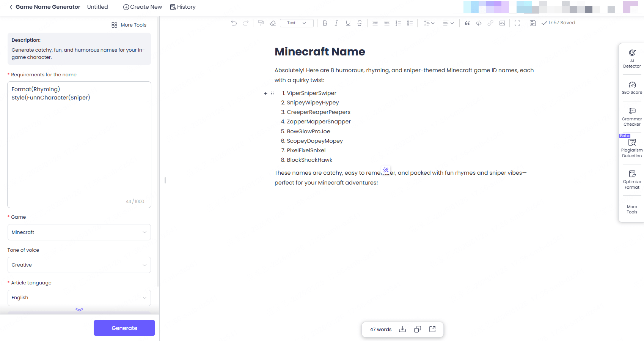
Task: Click the panel resize divider handle
Action: click(x=165, y=180)
